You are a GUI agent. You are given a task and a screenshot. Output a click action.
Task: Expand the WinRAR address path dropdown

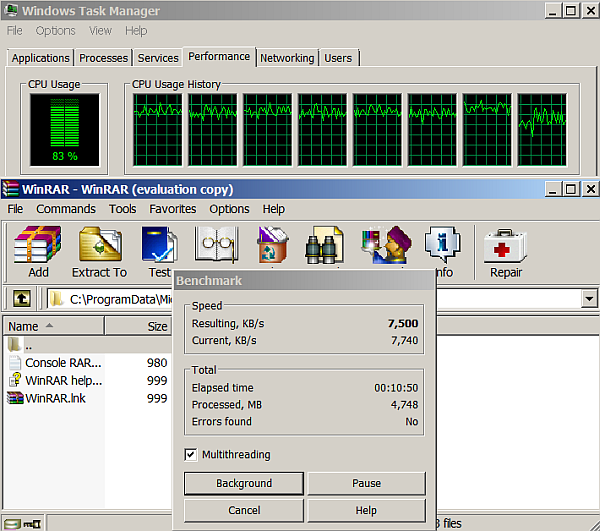pos(588,299)
